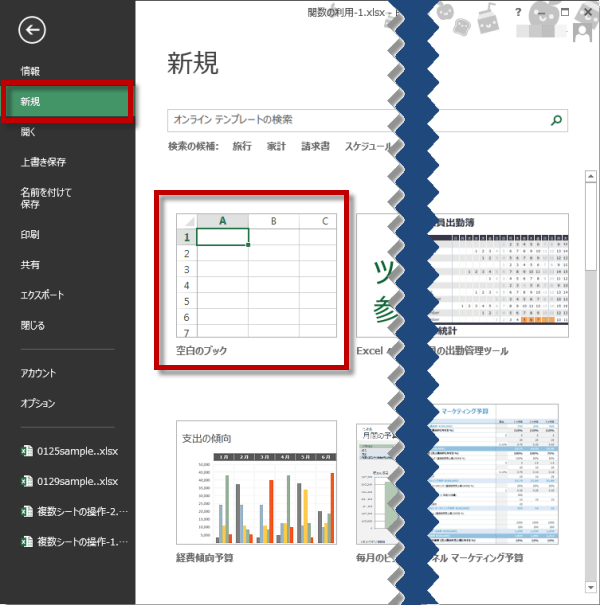This screenshot has height=605, width=600.
Task: Click Excel icon beside 複数シートの操作-1
Action: point(27,541)
